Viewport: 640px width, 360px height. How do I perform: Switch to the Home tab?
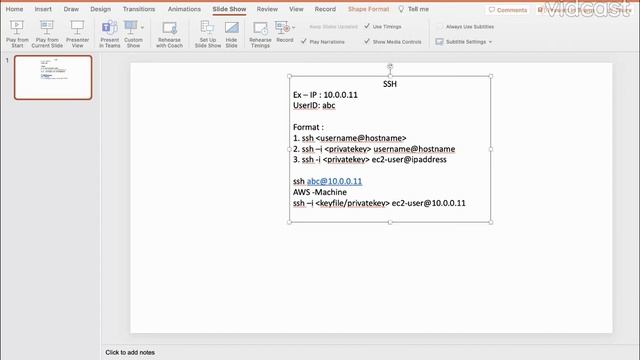pos(14,9)
